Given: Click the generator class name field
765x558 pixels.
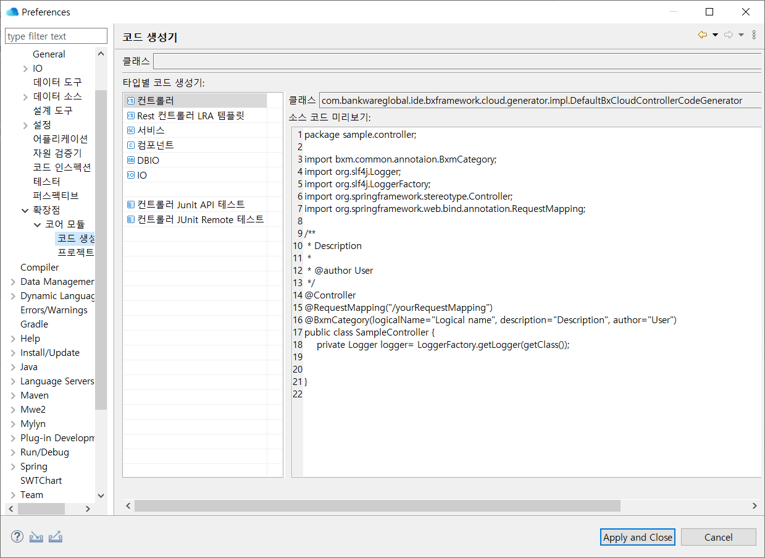Looking at the screenshot, I should click(x=542, y=100).
